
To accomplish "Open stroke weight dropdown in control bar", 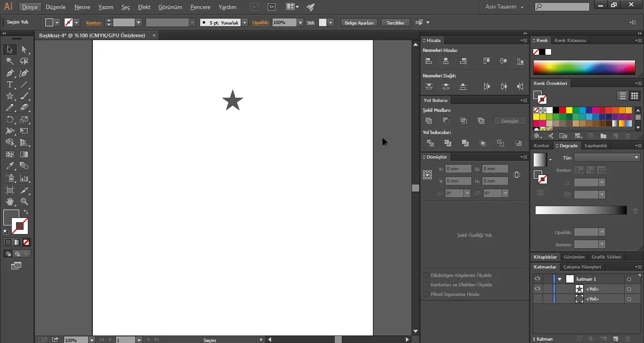I will [x=139, y=23].
